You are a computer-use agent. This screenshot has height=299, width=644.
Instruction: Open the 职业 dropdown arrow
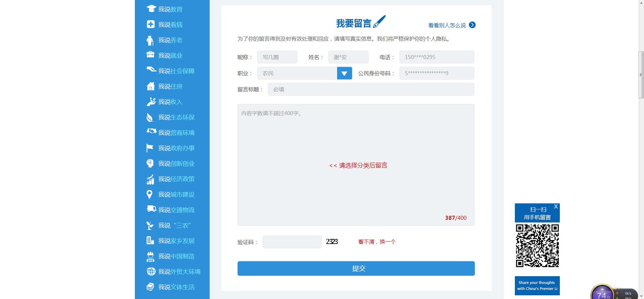pyautogui.click(x=344, y=73)
